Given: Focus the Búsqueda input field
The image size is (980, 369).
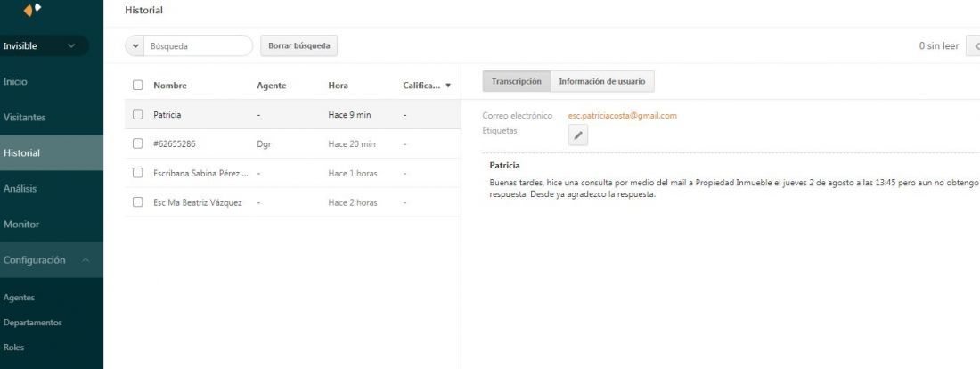Looking at the screenshot, I should [x=198, y=46].
